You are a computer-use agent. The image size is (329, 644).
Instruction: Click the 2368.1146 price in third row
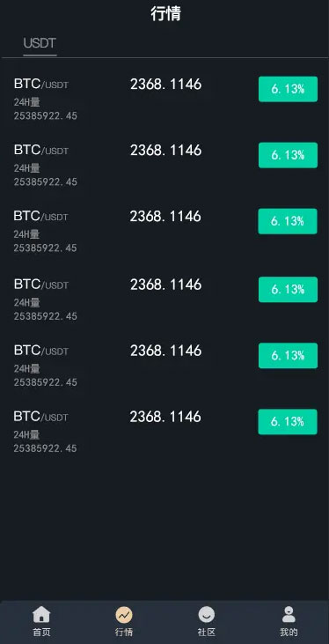point(165,217)
